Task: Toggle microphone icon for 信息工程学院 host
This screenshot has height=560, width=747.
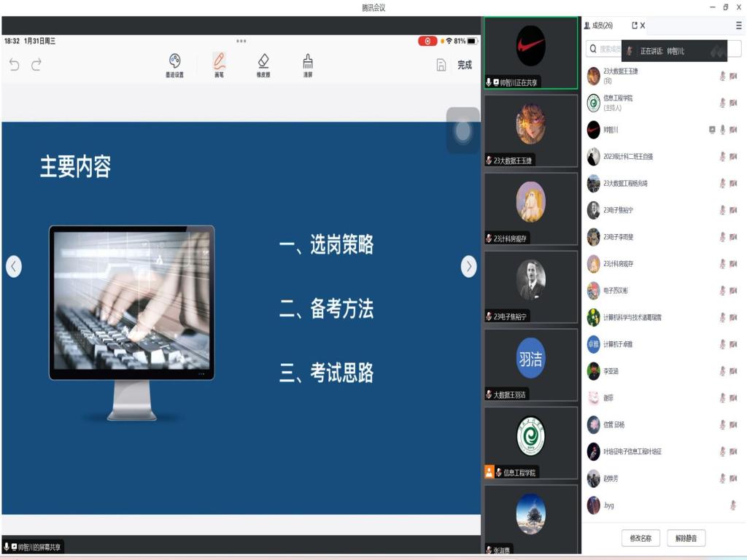Action: click(722, 103)
